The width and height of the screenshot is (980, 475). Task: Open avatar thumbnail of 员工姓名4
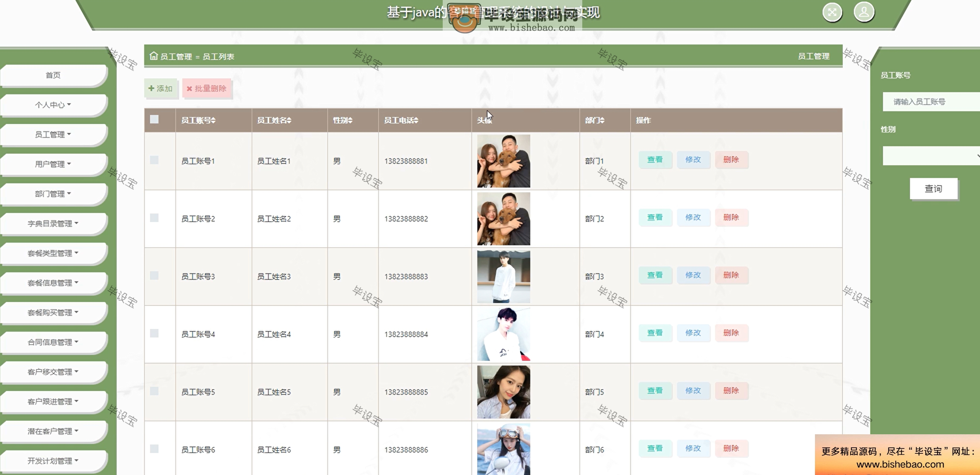pos(503,334)
